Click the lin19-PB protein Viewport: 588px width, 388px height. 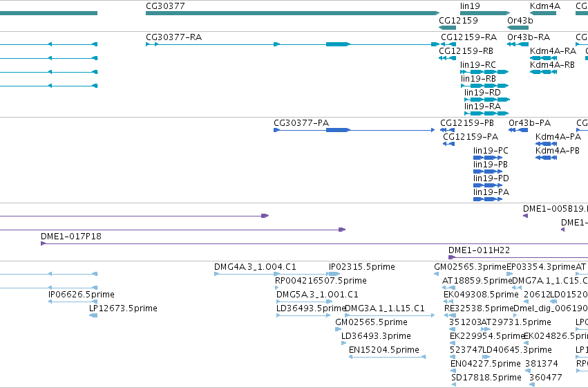[488, 172]
